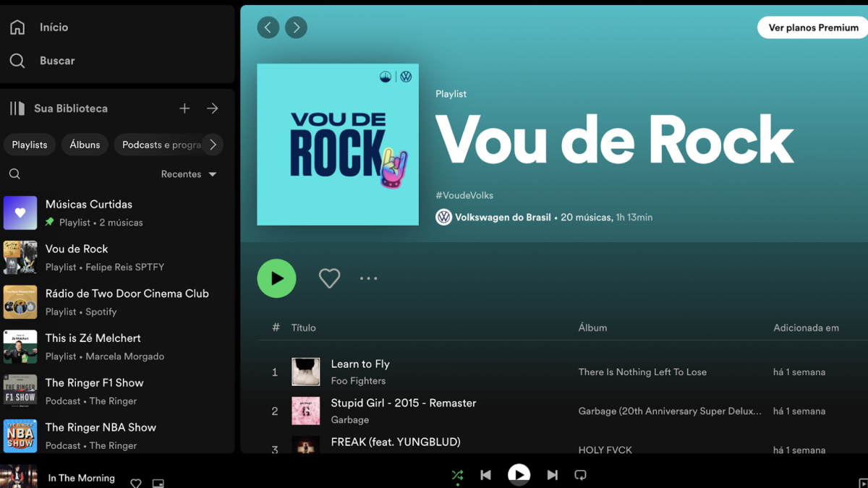
Task: Click the Início menu label
Action: pos(54,27)
